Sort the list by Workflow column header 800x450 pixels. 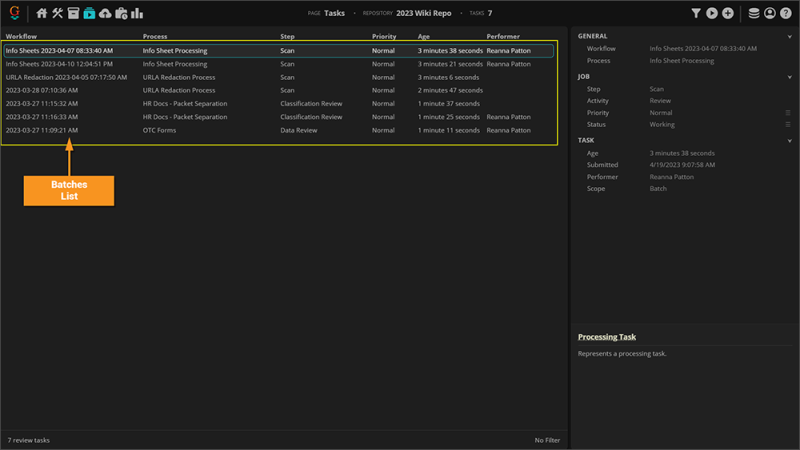pyautogui.click(x=21, y=36)
